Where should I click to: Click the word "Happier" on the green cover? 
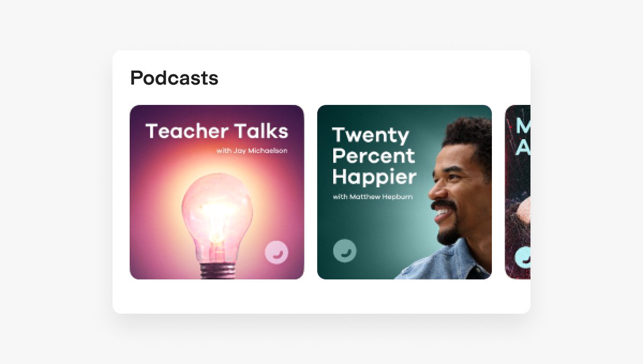pos(374,177)
